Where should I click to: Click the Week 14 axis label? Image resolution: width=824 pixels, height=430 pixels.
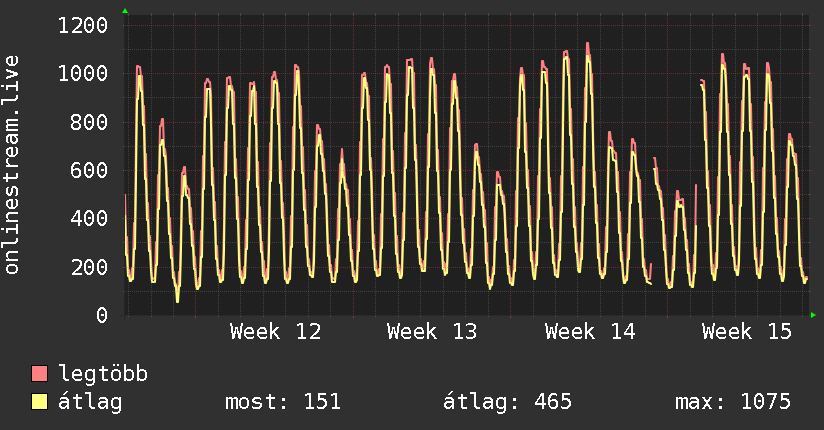pos(590,332)
